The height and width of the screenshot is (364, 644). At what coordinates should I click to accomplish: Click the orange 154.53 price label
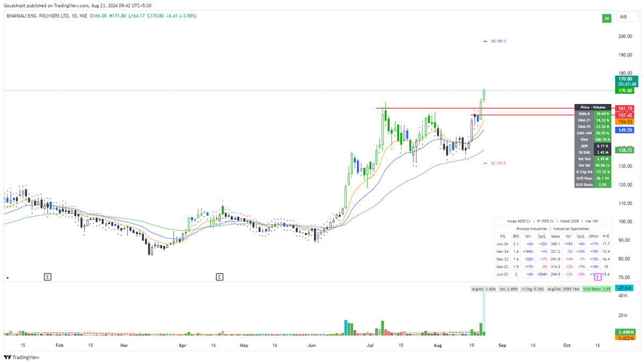point(626,122)
